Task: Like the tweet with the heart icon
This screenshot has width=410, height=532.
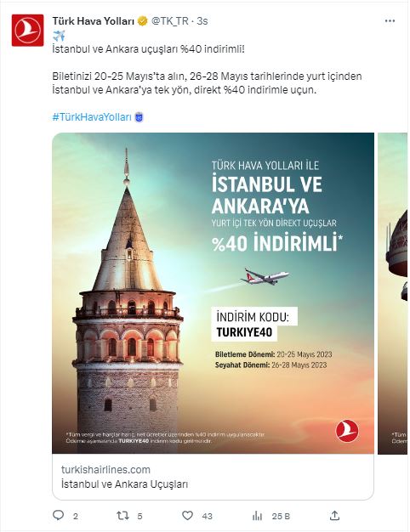Action: (x=187, y=516)
